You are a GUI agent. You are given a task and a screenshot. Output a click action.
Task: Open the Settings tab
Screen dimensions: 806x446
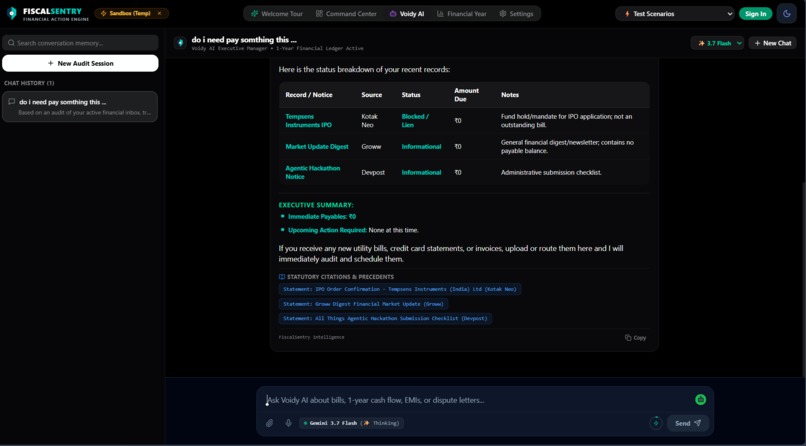(516, 14)
